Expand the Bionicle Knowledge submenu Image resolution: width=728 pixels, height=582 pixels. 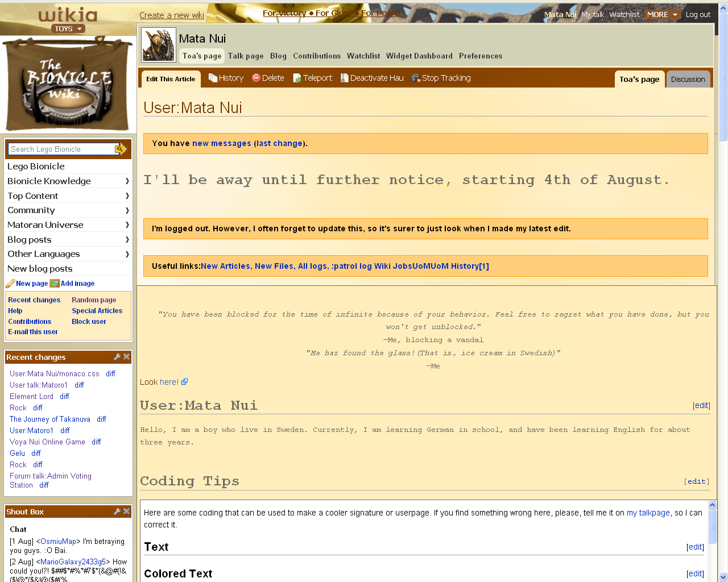tap(127, 181)
